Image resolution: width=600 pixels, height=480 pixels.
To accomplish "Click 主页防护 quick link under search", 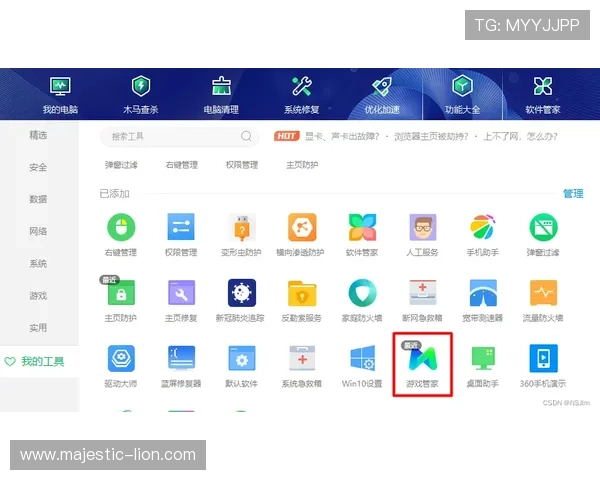I will point(302,165).
